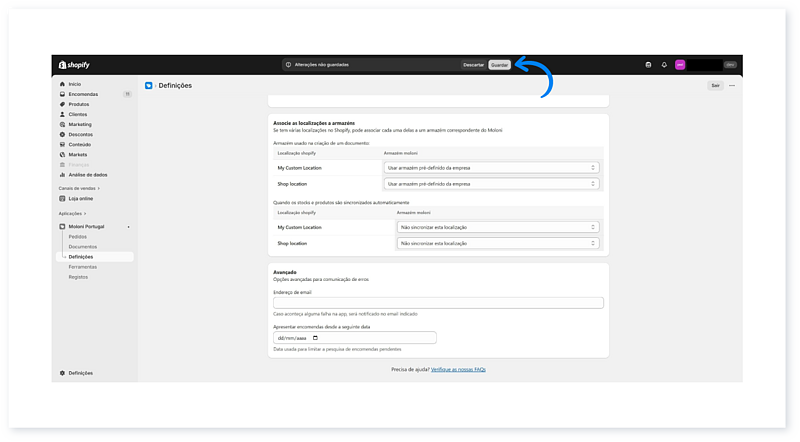Click the purple user avatar icon
The width and height of the screenshot is (800, 442).
(x=680, y=65)
